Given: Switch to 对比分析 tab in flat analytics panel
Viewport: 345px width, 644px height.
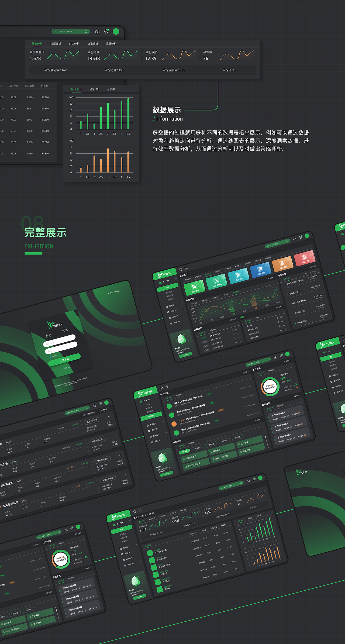Looking at the screenshot, I should tap(74, 44).
